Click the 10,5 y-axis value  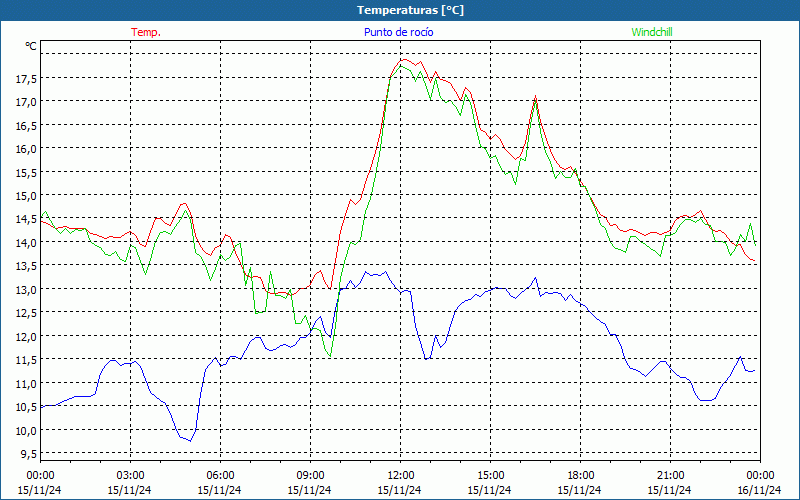(x=26, y=407)
